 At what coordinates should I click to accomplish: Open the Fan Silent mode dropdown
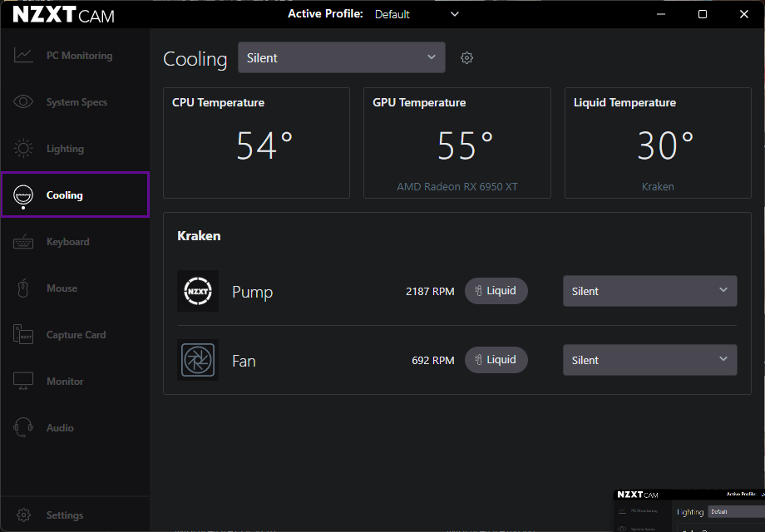pyautogui.click(x=650, y=360)
